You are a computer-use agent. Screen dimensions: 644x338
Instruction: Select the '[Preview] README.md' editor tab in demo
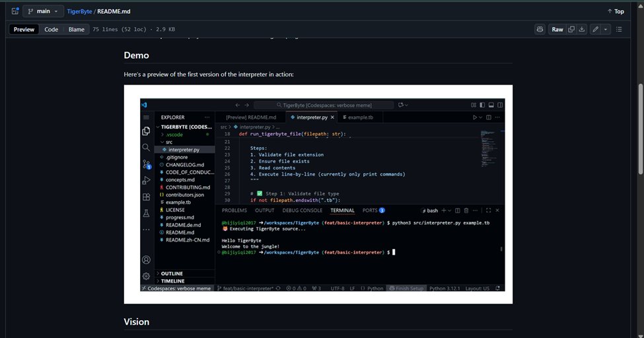(250, 118)
